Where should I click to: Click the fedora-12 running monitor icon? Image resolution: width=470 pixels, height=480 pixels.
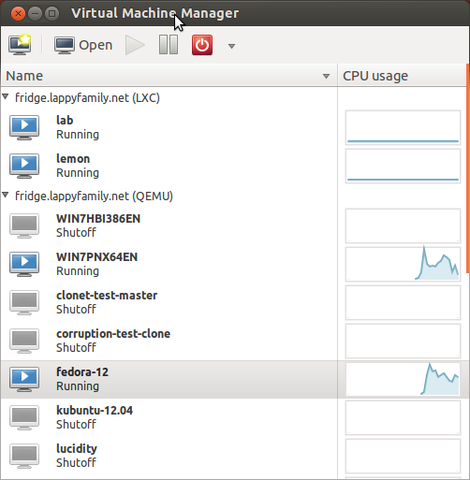24,379
